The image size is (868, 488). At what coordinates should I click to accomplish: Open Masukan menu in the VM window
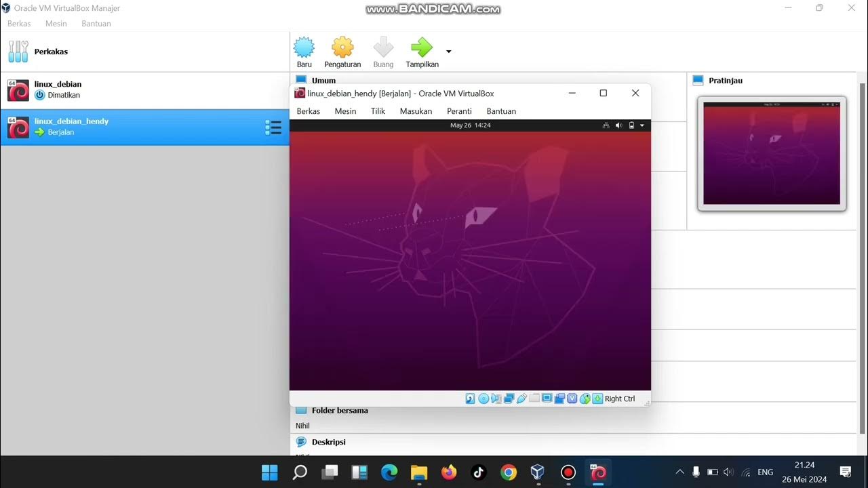pyautogui.click(x=416, y=111)
